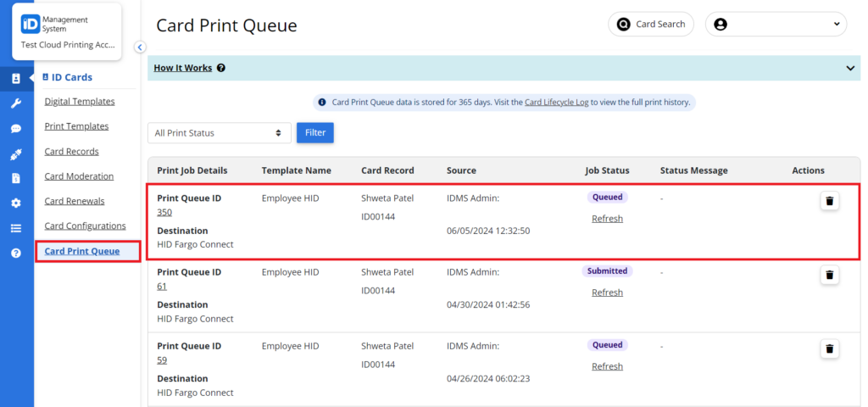Open Print Queue ID 59 link
Viewport: 868px width, 407px height.
(x=162, y=360)
